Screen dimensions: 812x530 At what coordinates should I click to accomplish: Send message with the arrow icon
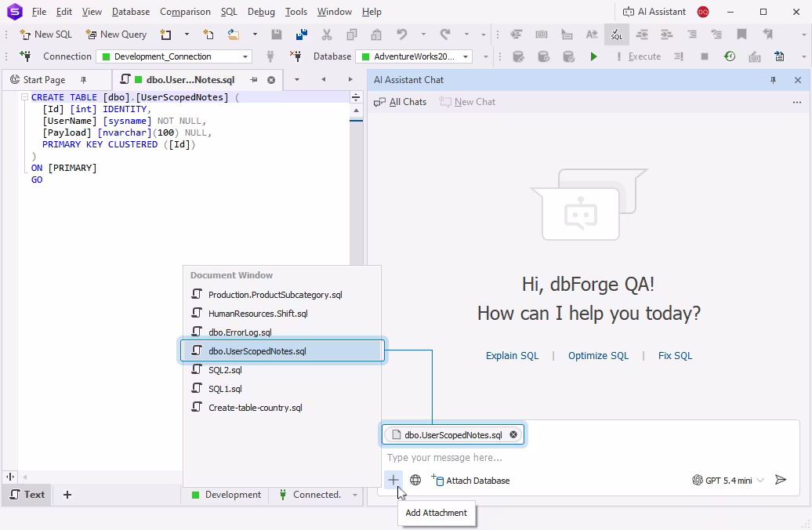(x=781, y=480)
